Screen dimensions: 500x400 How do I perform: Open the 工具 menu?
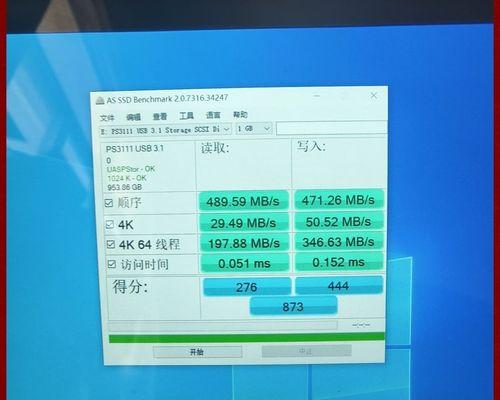186,116
